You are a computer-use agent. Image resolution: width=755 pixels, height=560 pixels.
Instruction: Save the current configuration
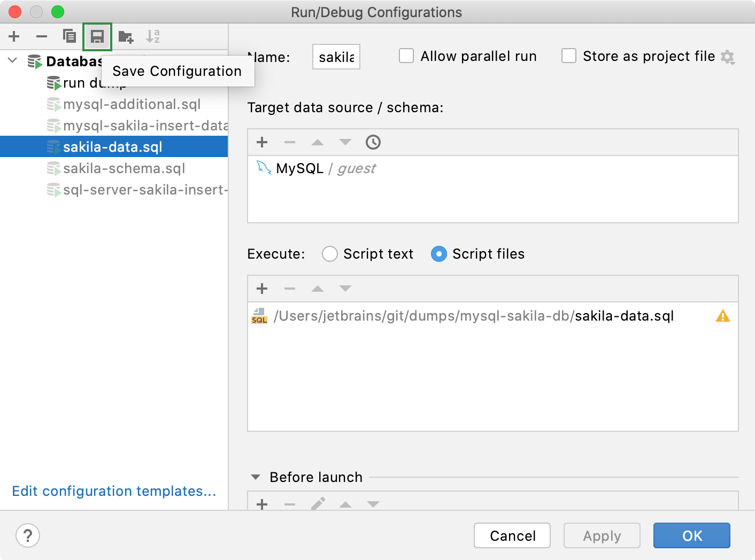[x=97, y=36]
